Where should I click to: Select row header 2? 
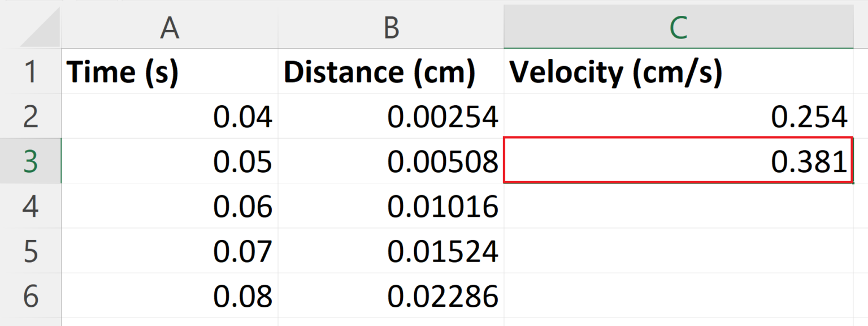(x=31, y=117)
